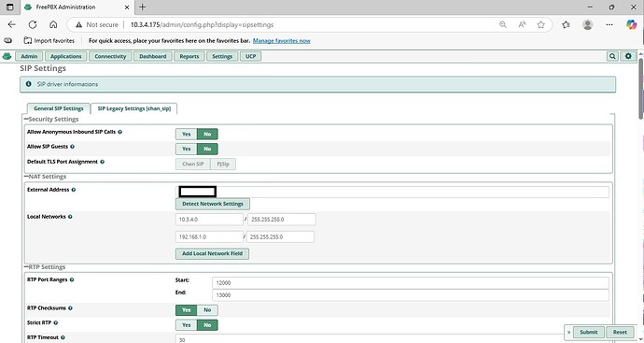Open the Copilot icon in browser toolbar
This screenshot has width=644, height=343.
[631, 24]
